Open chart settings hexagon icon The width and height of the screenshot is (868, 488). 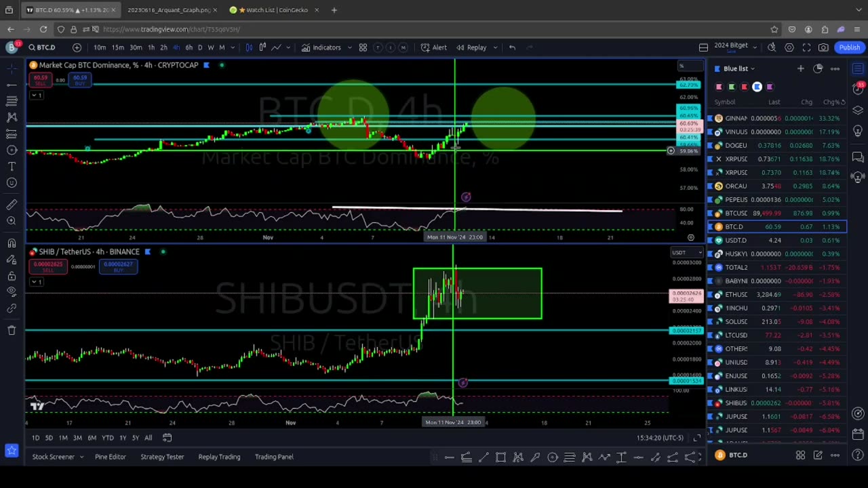click(789, 47)
